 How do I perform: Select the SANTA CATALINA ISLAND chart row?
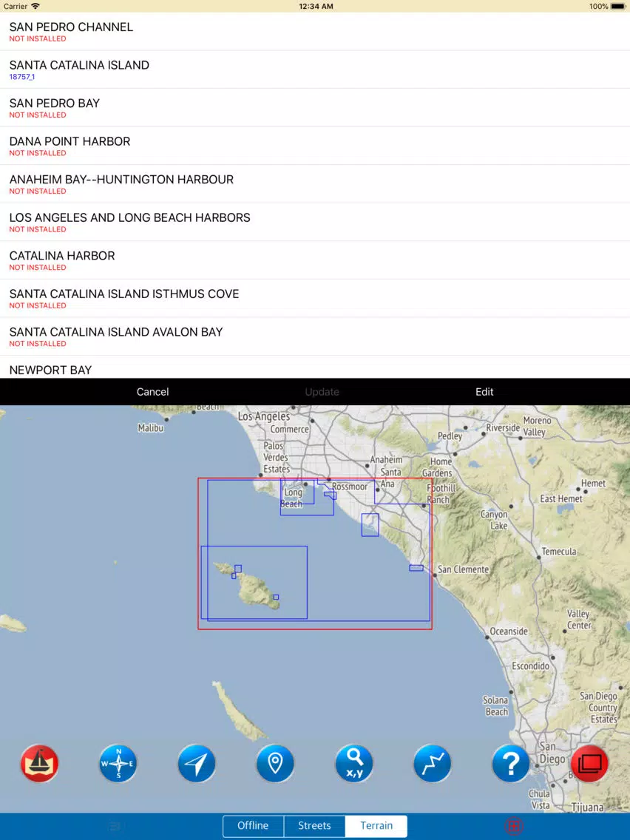[x=315, y=70]
